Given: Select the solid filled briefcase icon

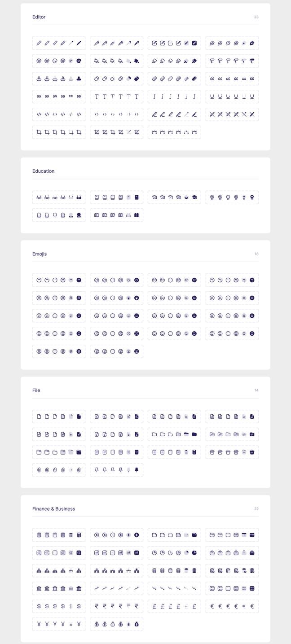Looking at the screenshot, I should pyautogui.click(x=252, y=552).
